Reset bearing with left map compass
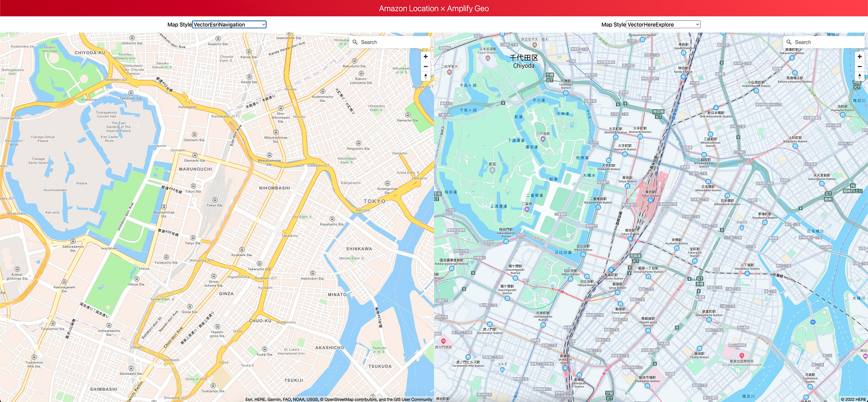 point(426,76)
